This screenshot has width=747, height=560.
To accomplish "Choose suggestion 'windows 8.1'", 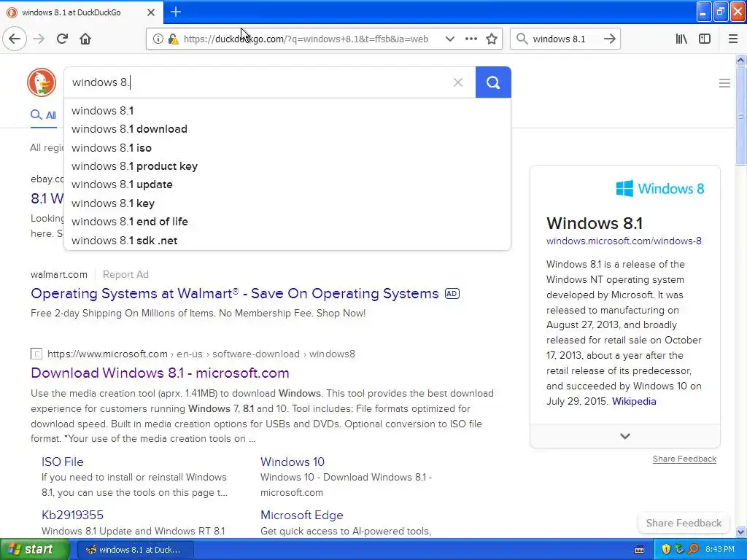I will coord(287,111).
